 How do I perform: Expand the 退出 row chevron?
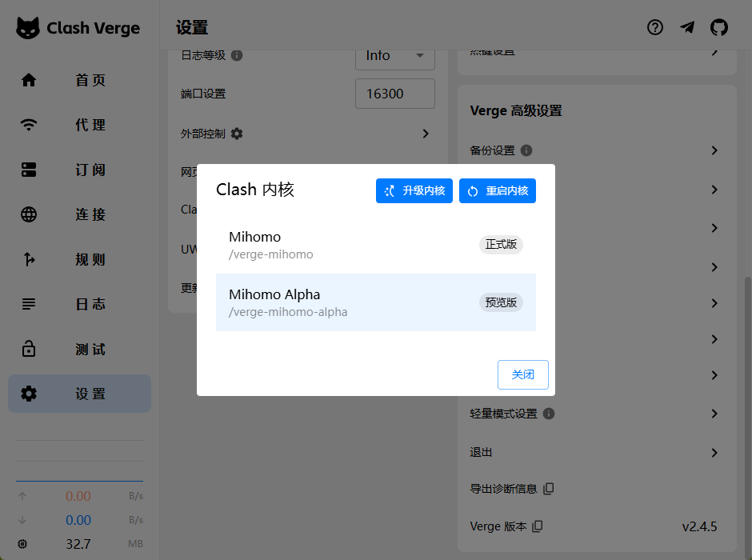tap(714, 453)
